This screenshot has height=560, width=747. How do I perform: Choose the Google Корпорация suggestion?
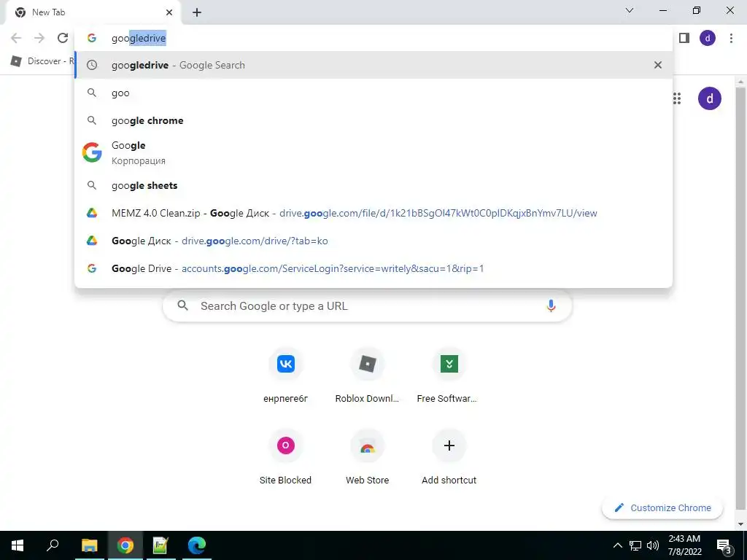coord(374,153)
